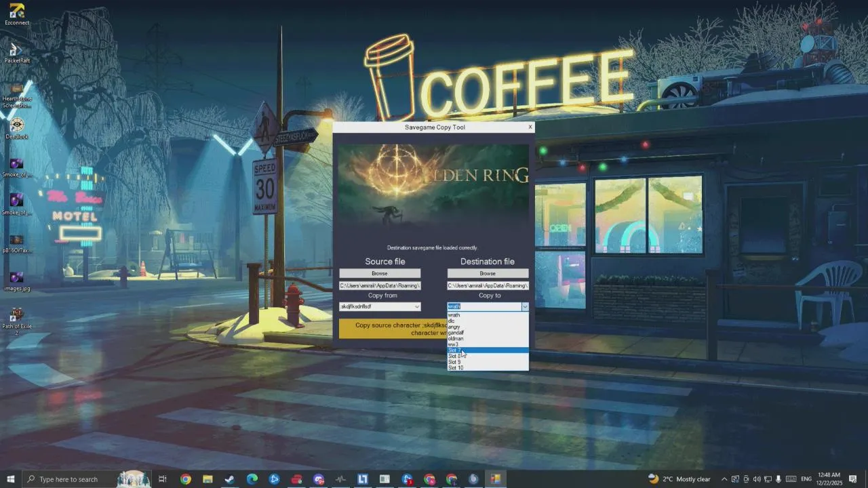Open Copy from character dropdown
Image resolution: width=868 pixels, height=488 pixels.
pos(380,306)
